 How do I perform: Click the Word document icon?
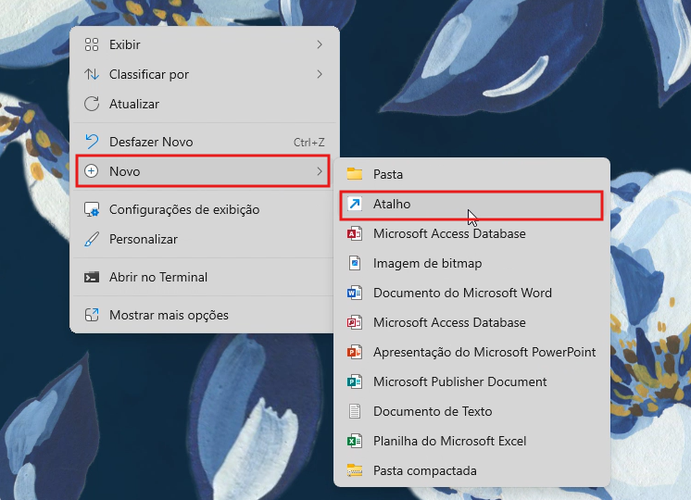[x=354, y=293]
